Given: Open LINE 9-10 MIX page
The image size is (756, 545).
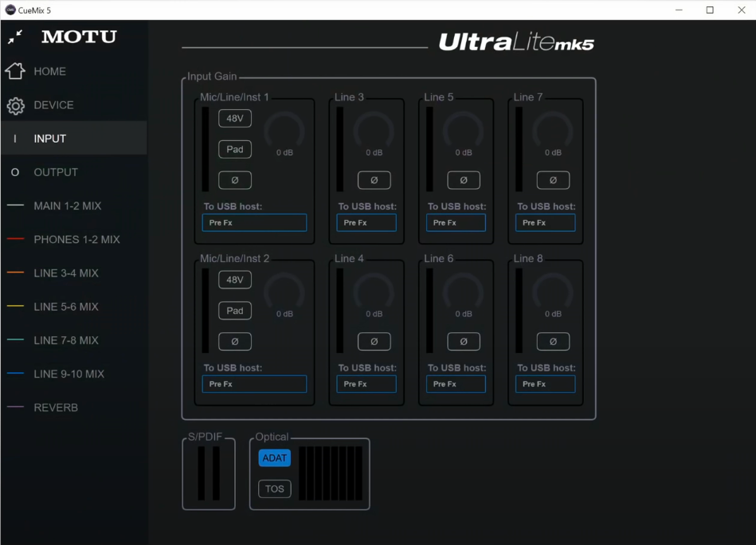Looking at the screenshot, I should tap(74, 374).
